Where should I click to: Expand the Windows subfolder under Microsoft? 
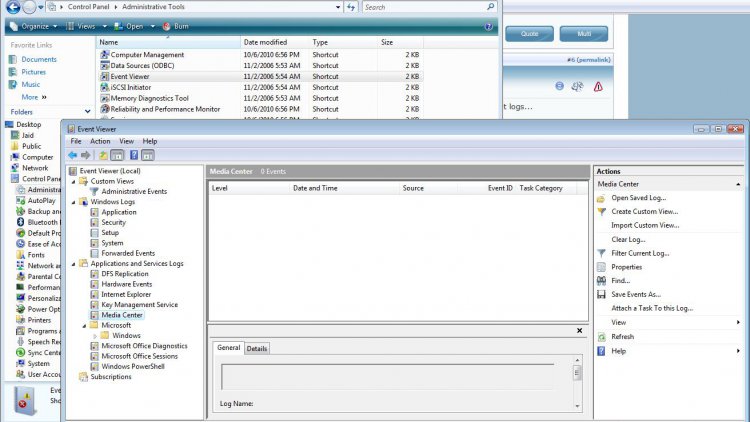95,336
